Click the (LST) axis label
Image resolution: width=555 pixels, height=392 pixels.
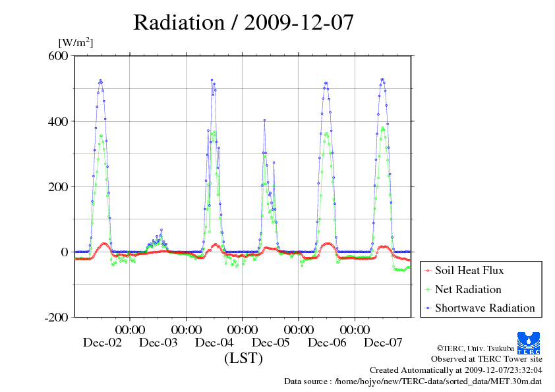243,358
